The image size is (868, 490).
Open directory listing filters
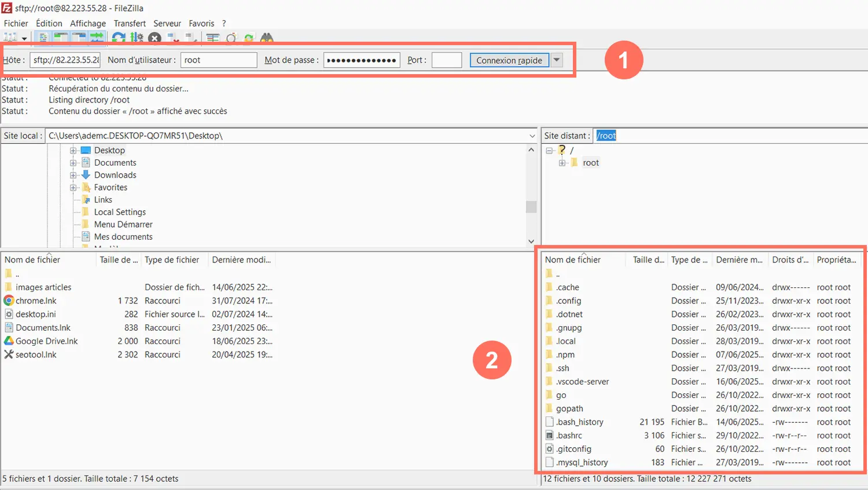[x=213, y=38]
